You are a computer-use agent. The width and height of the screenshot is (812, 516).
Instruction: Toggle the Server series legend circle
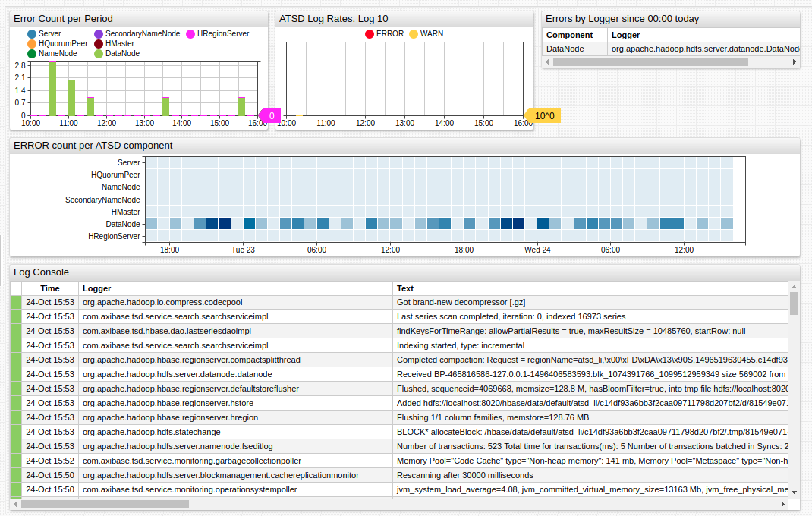[32, 34]
